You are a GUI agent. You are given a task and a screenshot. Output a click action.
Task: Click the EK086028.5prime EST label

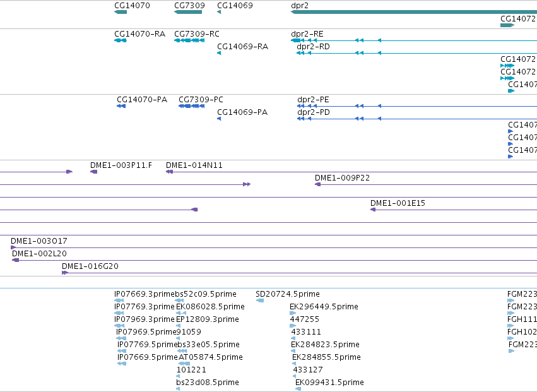210,307
